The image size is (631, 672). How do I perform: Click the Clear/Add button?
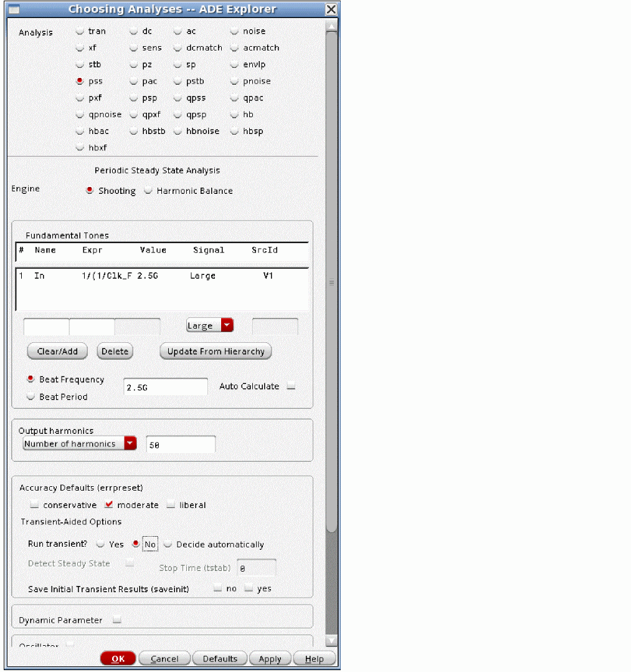point(57,352)
